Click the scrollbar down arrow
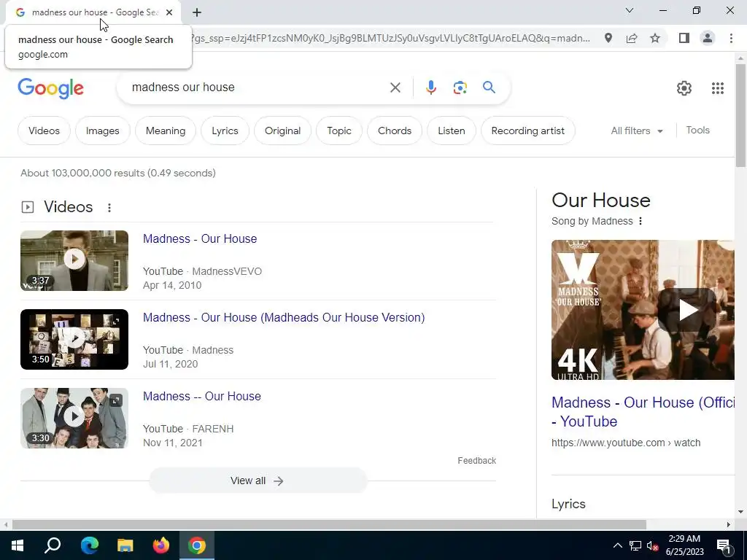The image size is (747, 560). point(740,512)
